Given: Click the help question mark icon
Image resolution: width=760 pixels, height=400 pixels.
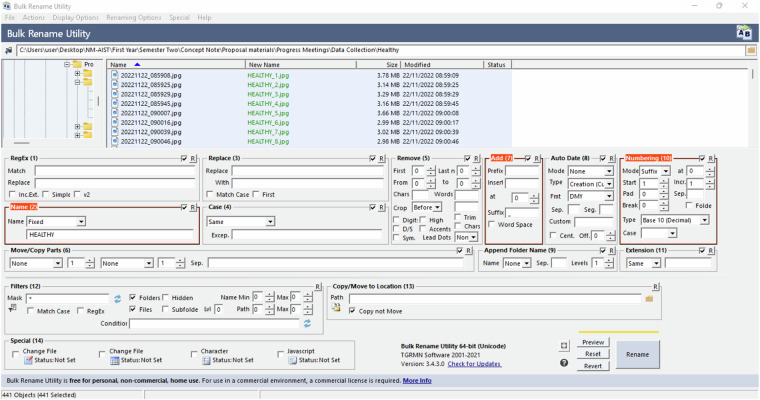Looking at the screenshot, I should pos(564,363).
